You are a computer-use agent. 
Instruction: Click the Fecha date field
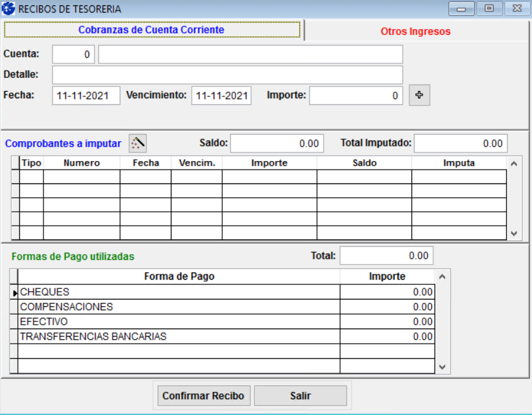click(86, 96)
